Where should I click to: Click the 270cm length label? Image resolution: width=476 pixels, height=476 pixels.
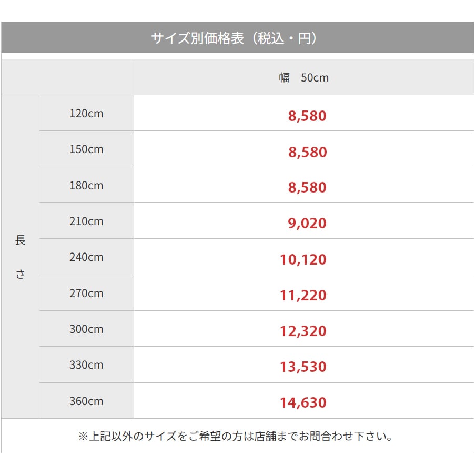[86, 293]
